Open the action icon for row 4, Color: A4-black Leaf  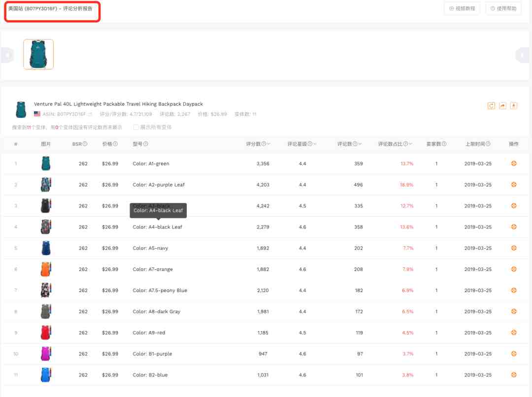coord(514,227)
